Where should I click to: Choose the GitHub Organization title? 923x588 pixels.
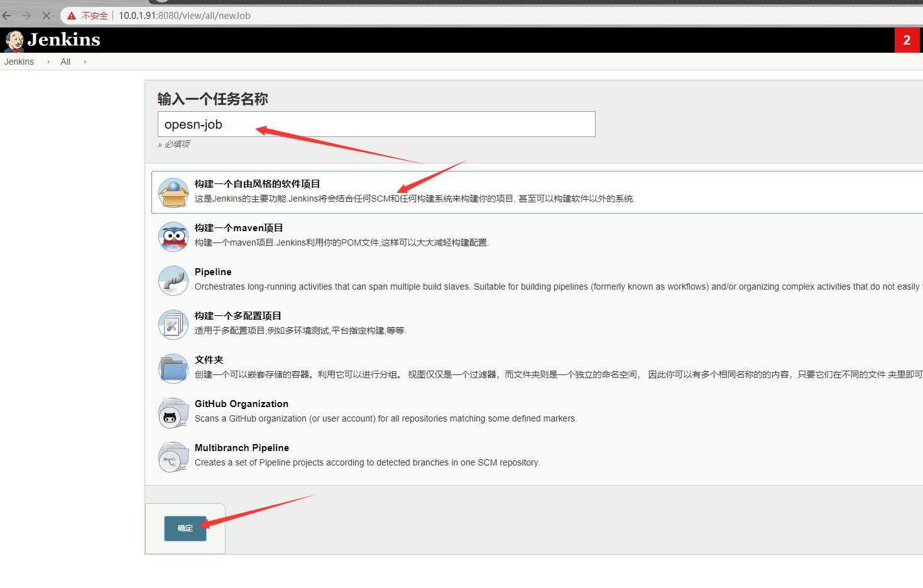(x=241, y=404)
